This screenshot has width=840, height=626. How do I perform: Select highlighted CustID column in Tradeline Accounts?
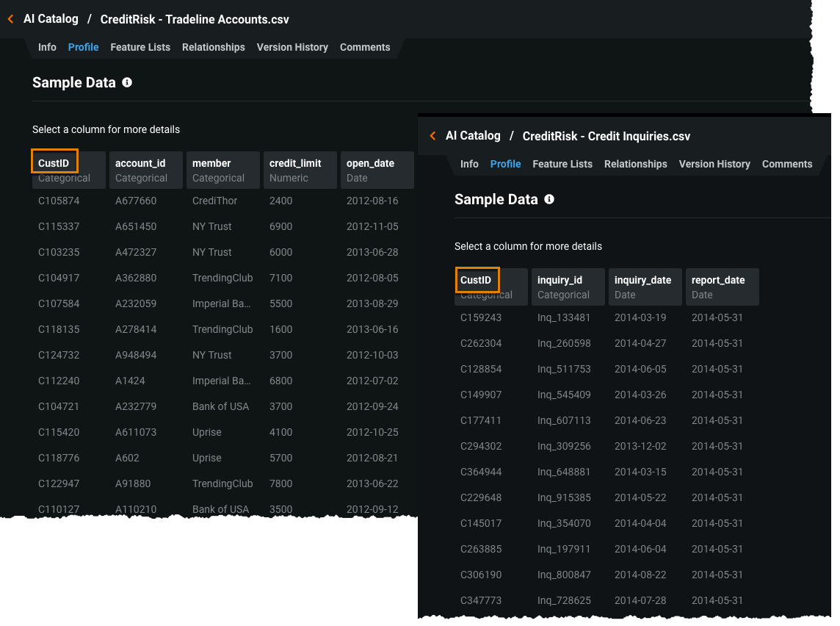(55, 162)
